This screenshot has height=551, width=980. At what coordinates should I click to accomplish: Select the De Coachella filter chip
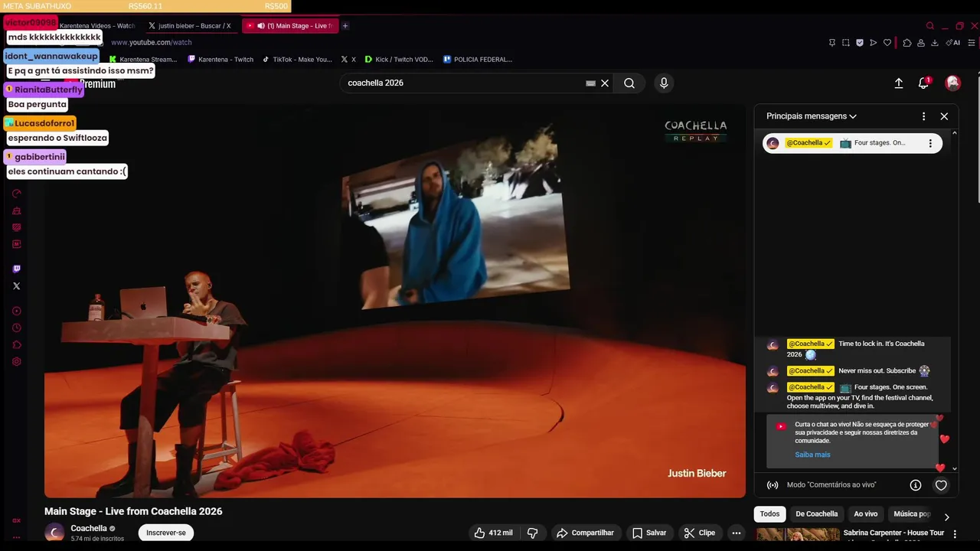(x=816, y=514)
